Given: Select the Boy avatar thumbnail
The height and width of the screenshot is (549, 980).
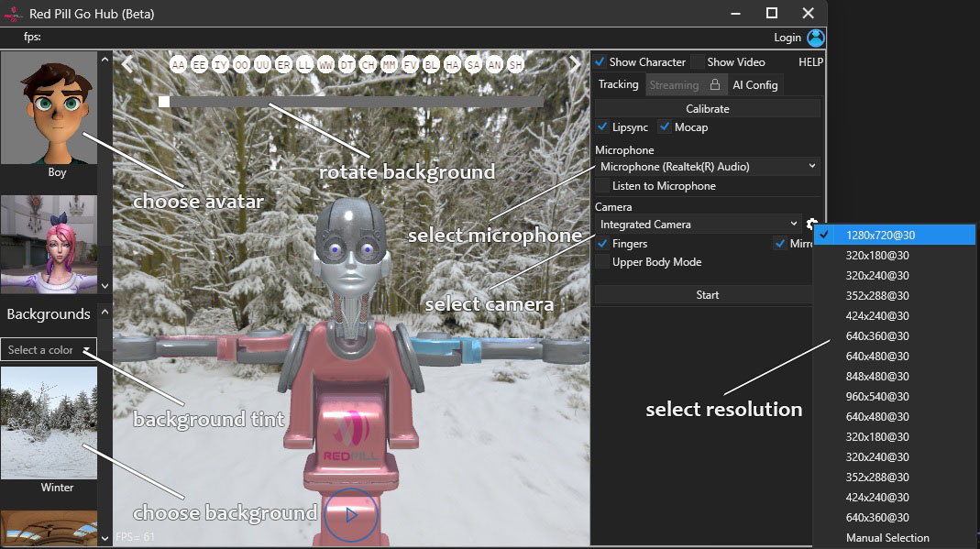Looking at the screenshot, I should tap(49, 108).
